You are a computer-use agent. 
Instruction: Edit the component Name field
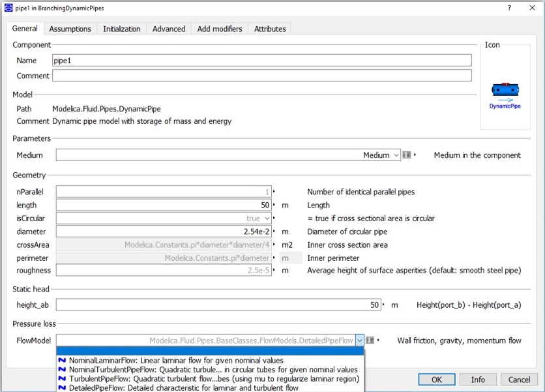(x=262, y=60)
